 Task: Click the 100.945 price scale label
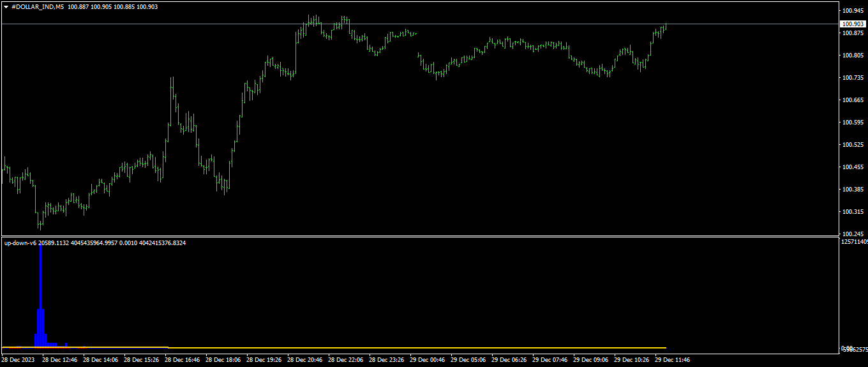tap(853, 11)
